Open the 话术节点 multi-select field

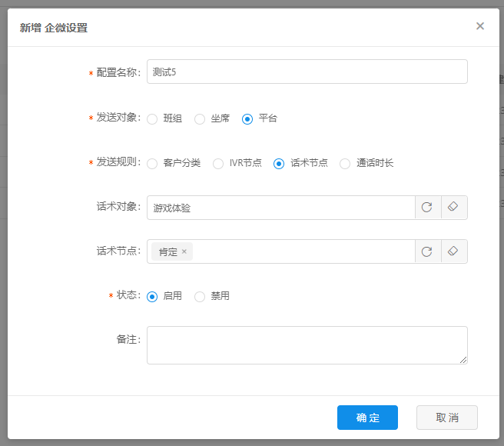tap(303, 251)
